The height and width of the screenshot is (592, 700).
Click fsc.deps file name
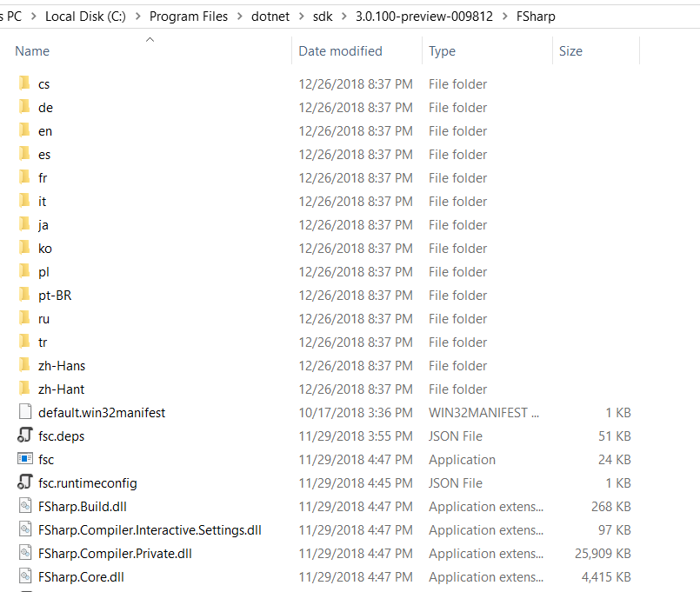click(x=61, y=436)
